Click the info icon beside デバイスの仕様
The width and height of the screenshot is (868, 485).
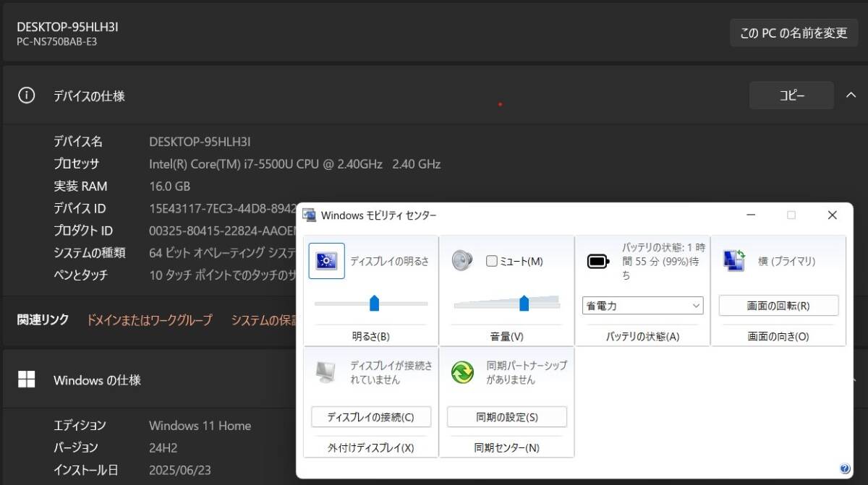click(x=26, y=95)
